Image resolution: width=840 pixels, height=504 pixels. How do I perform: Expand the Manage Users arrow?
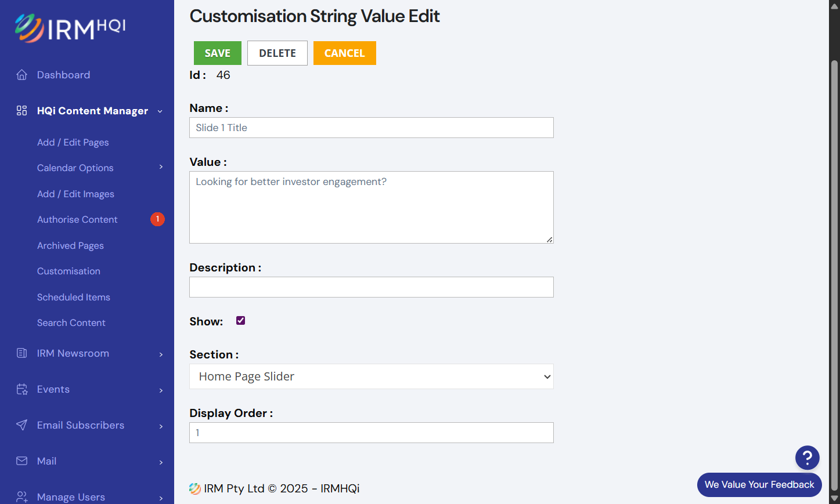(x=161, y=498)
